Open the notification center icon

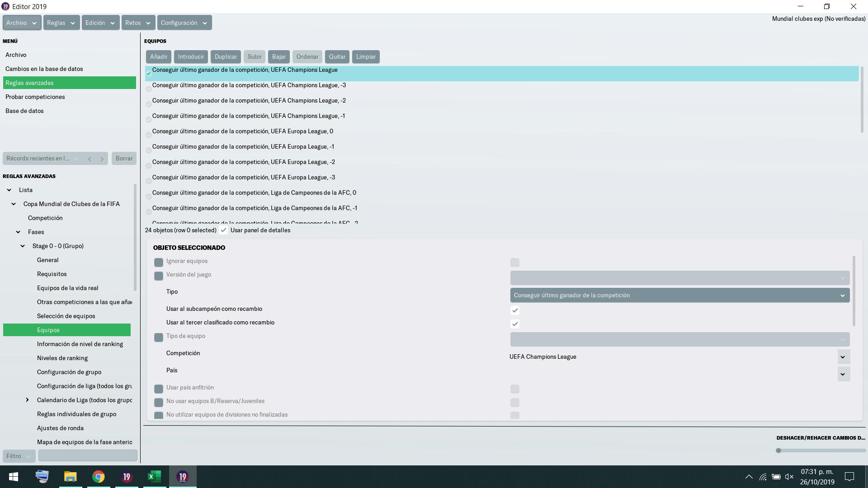[849, 477]
